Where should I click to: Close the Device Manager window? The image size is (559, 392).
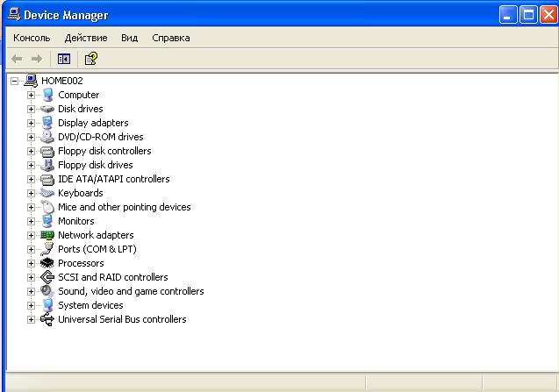pyautogui.click(x=549, y=15)
